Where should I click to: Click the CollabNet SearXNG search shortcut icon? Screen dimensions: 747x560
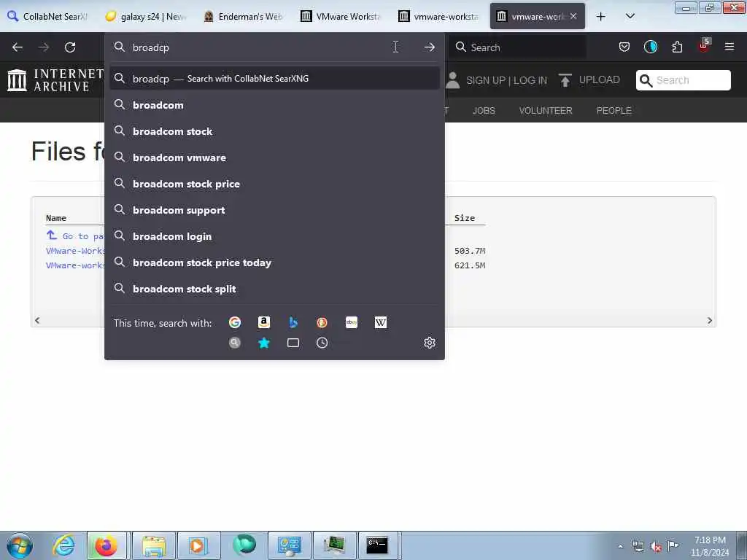(x=234, y=343)
